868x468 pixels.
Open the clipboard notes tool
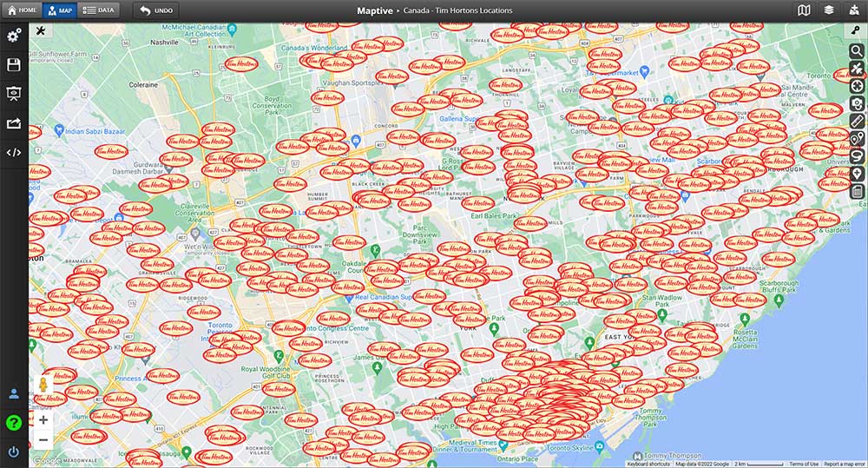coord(857,192)
